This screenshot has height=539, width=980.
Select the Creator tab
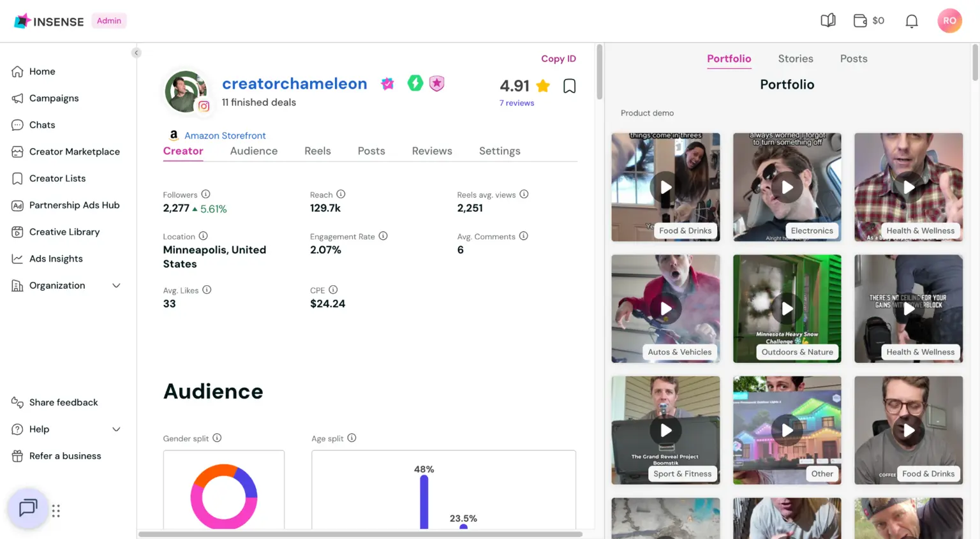click(183, 151)
